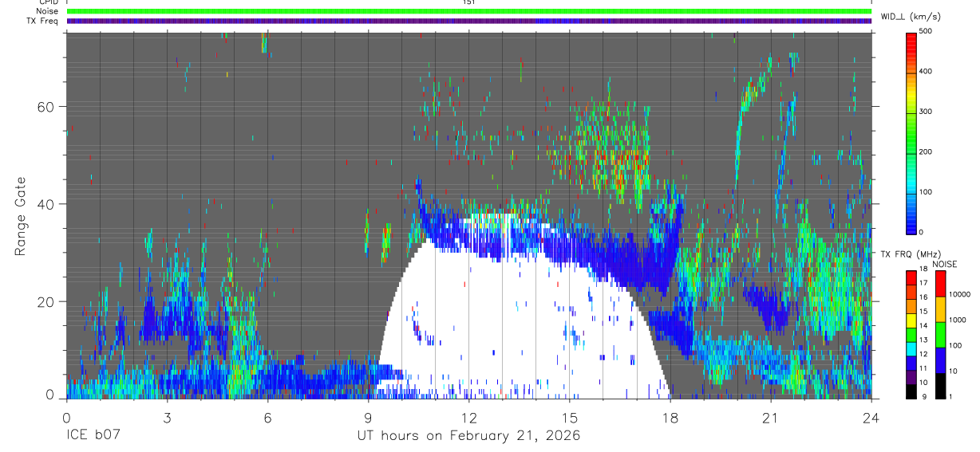Click the UT hours on February 21, 2026 title
The image size is (980, 452).
[x=468, y=436]
